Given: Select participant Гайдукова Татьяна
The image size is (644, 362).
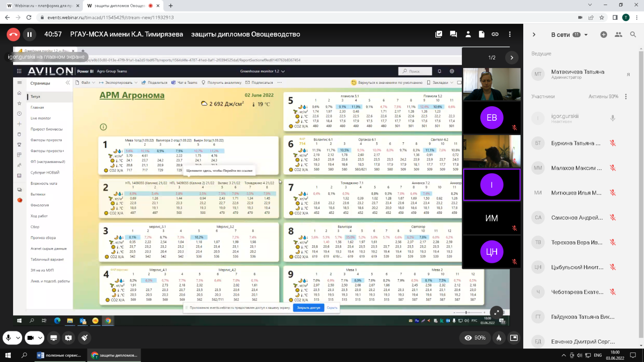Looking at the screenshot, I should [581, 317].
